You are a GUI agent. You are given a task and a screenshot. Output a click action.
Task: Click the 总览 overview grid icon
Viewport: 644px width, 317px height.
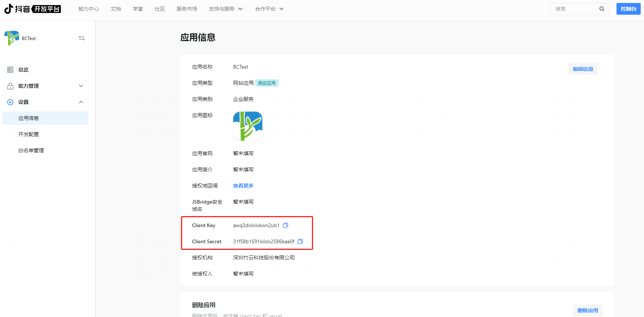coord(10,70)
